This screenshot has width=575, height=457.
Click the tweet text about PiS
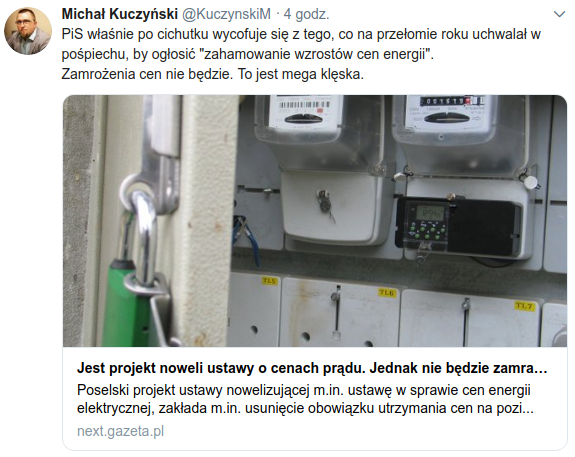click(301, 54)
